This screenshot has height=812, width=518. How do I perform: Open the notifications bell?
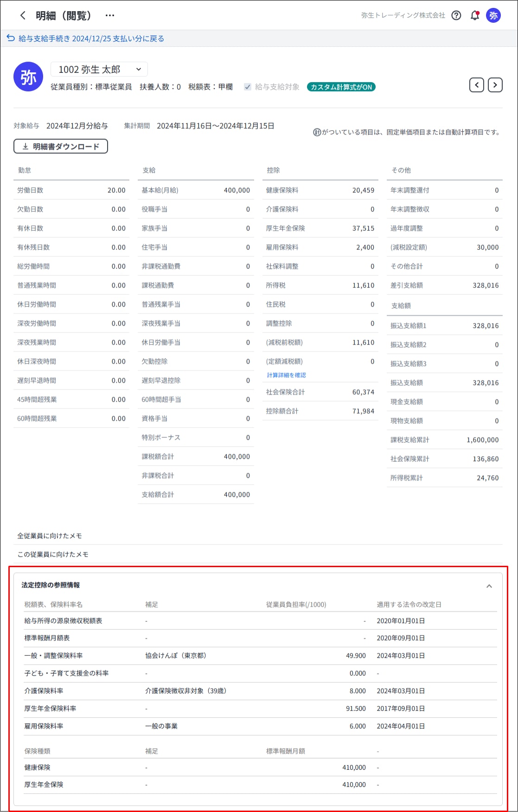click(474, 16)
